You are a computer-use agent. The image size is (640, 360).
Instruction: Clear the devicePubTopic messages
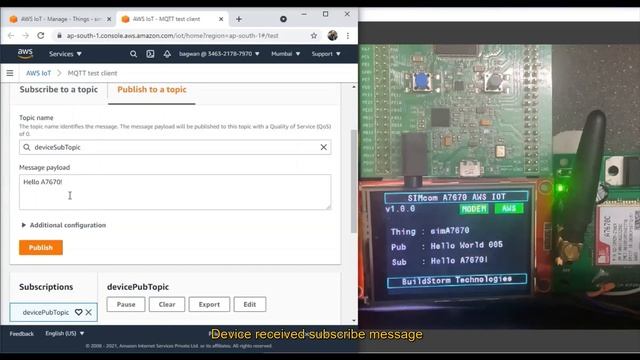pyautogui.click(x=167, y=304)
